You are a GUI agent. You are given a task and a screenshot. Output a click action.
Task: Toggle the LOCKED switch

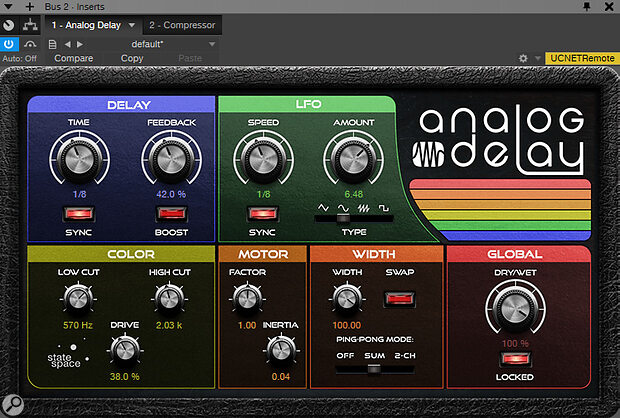coord(515,359)
